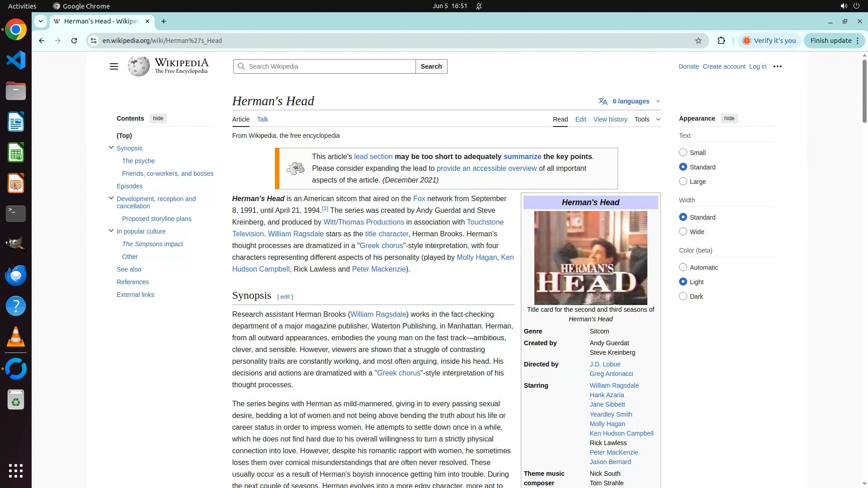This screenshot has height=488, width=868.
Task: Open the Tools dropdown menu
Action: (x=647, y=119)
